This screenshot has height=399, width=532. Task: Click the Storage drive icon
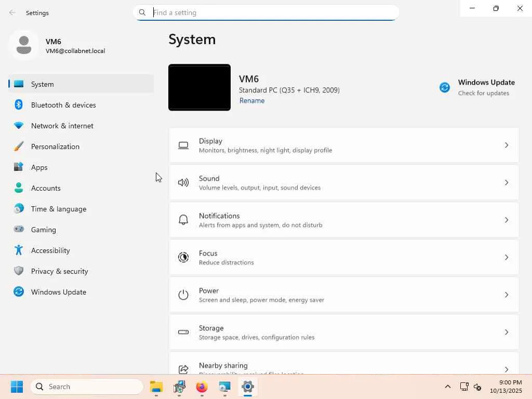click(183, 332)
